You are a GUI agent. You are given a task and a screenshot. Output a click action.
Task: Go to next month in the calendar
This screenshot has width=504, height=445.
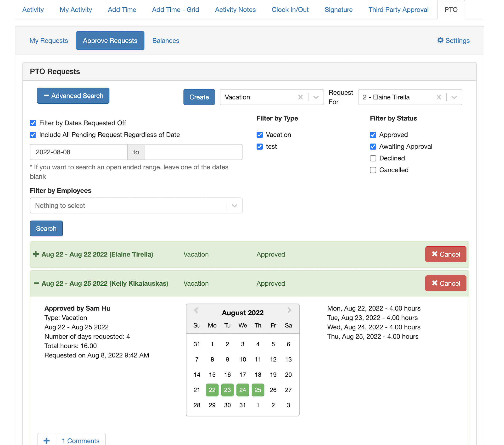tap(289, 310)
